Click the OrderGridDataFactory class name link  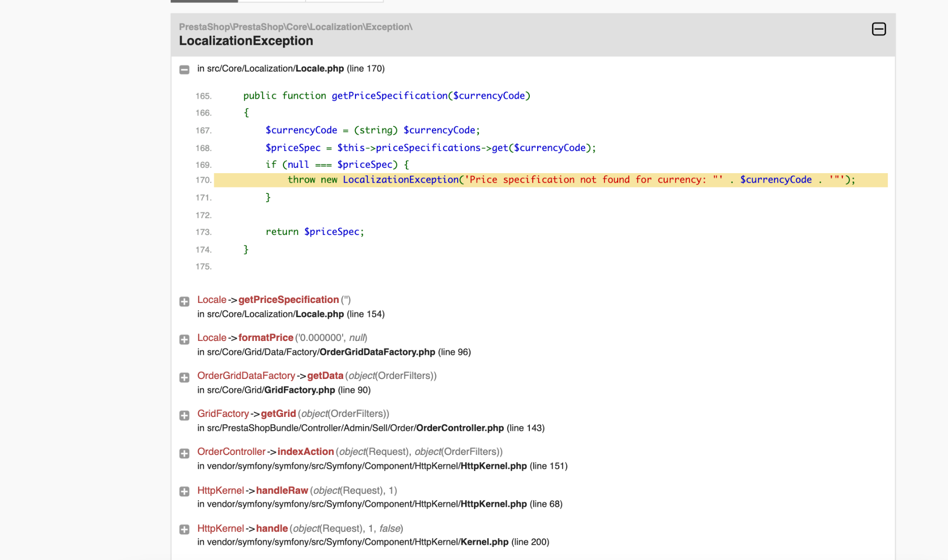click(246, 375)
